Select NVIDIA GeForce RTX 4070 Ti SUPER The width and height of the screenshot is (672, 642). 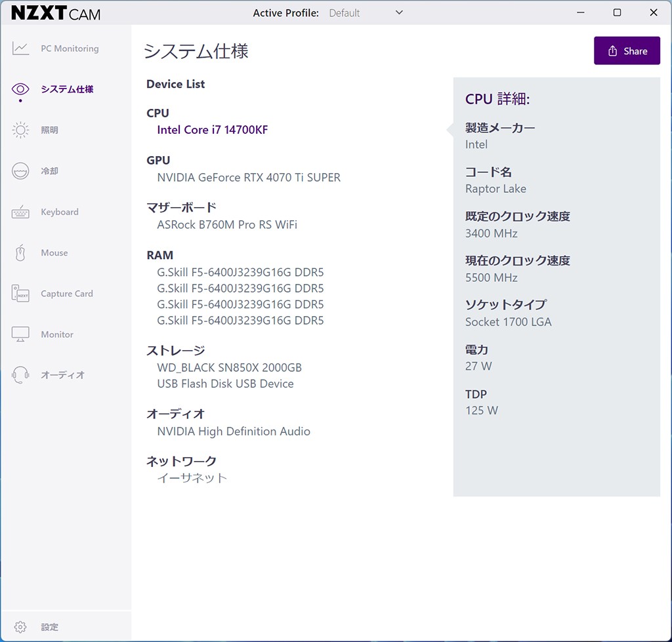(x=249, y=177)
